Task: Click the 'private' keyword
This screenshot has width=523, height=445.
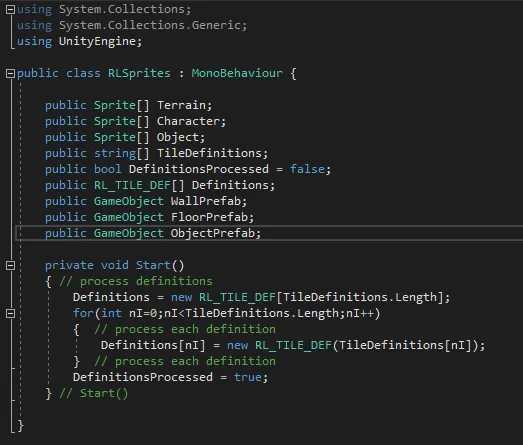Action: (x=69, y=266)
